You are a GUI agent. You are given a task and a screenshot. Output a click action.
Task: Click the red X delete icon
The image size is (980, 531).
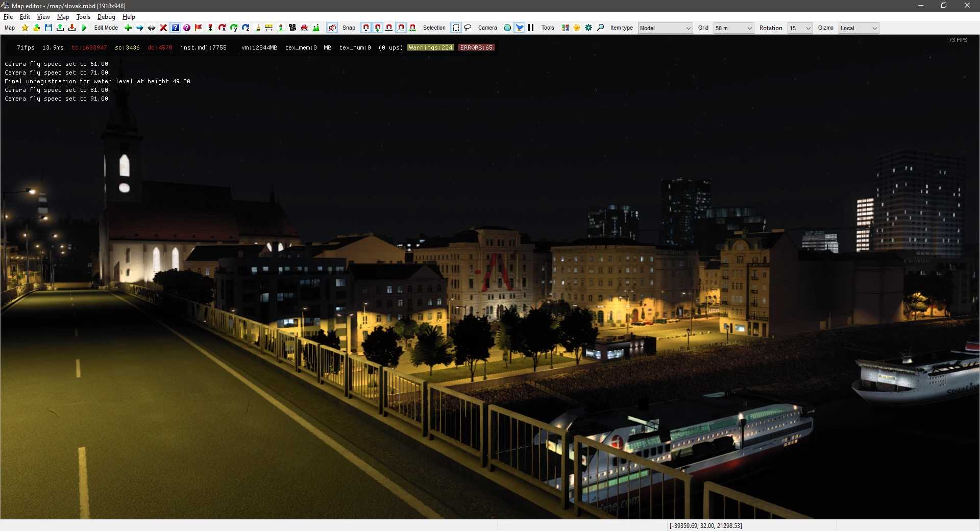(x=163, y=28)
